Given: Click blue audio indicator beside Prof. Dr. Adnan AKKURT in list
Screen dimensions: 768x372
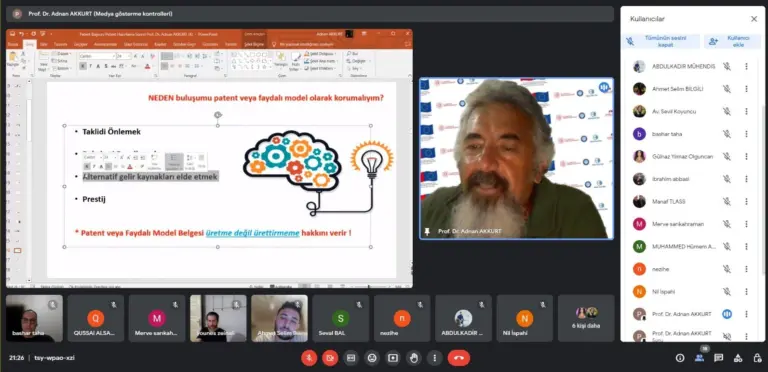Looking at the screenshot, I should point(727,314).
